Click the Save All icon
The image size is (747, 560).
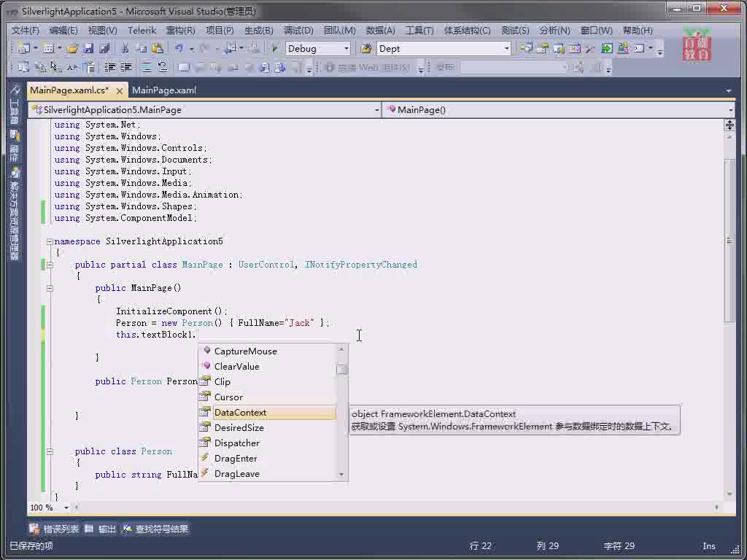(x=104, y=48)
